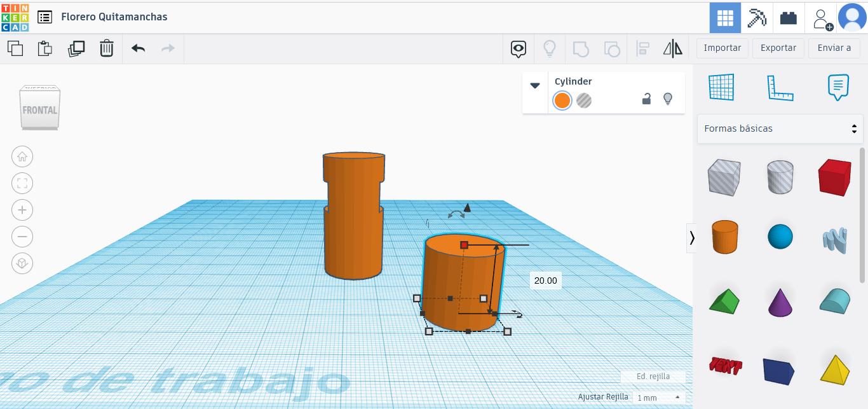Delete selected shape with trash icon
Image resolution: width=868 pixels, height=409 pixels.
[107, 48]
